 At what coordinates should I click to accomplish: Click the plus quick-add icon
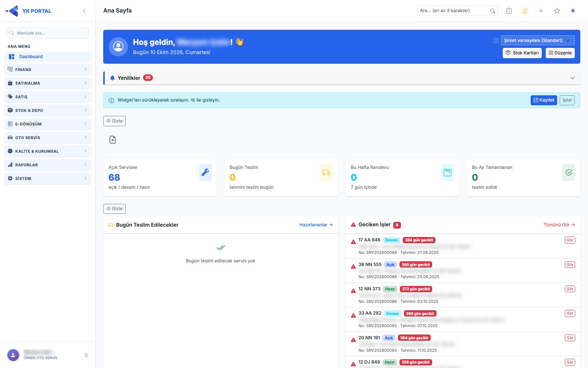[x=541, y=11]
